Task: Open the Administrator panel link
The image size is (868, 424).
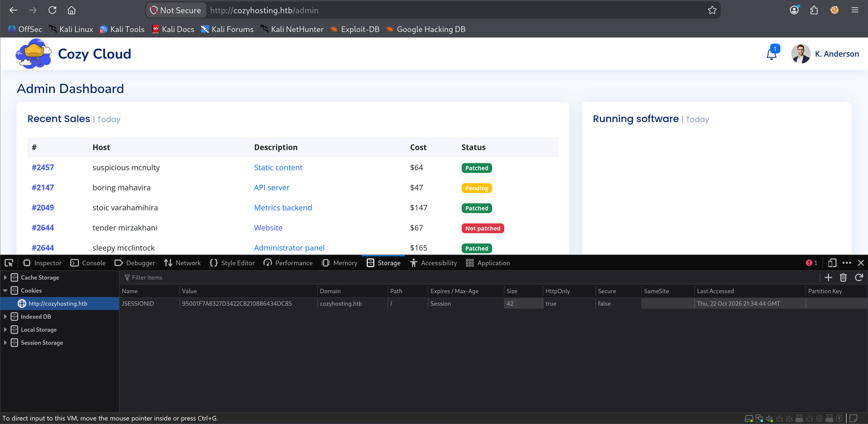Action: point(289,248)
